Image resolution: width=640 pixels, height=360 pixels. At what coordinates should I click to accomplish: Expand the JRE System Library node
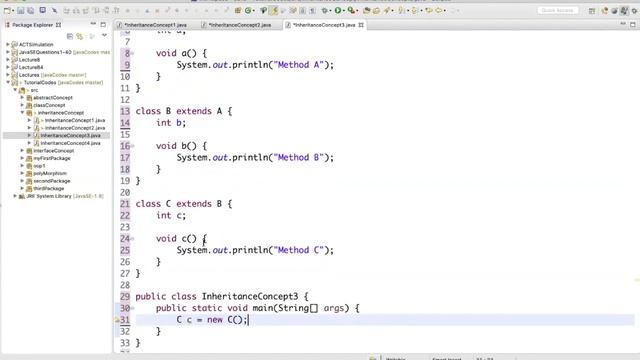[x=15, y=196]
